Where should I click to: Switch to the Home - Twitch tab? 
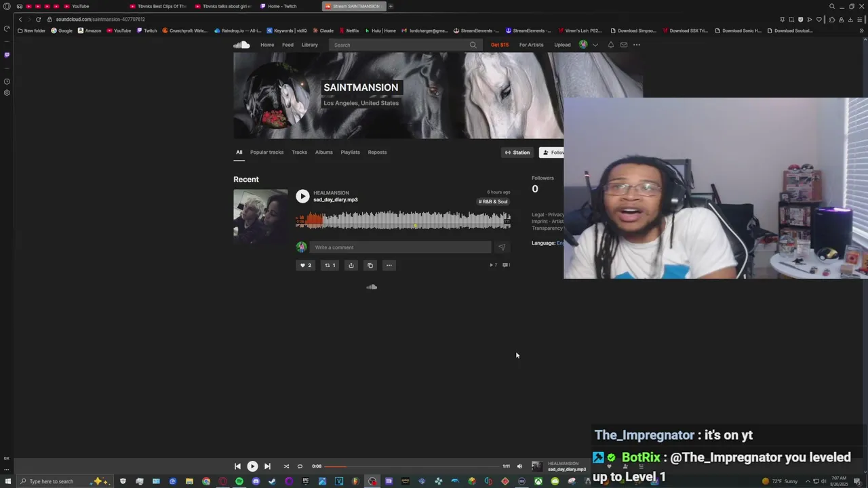pyautogui.click(x=282, y=6)
